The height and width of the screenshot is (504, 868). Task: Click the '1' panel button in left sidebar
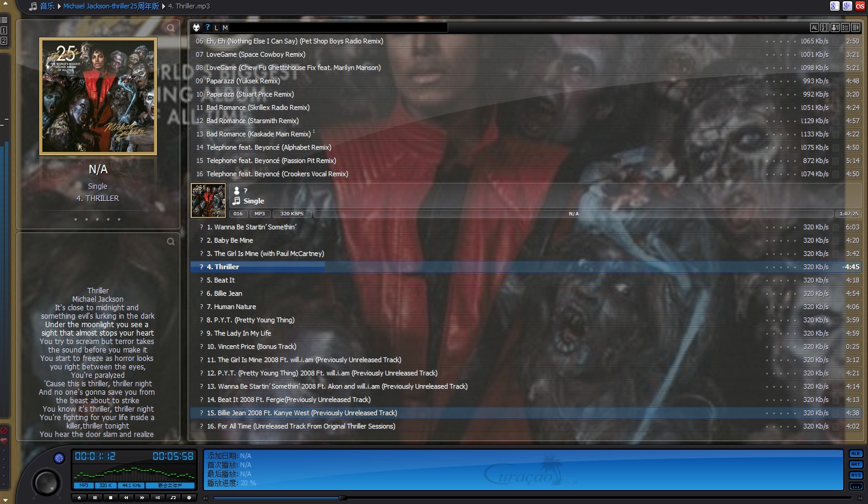pyautogui.click(x=4, y=30)
